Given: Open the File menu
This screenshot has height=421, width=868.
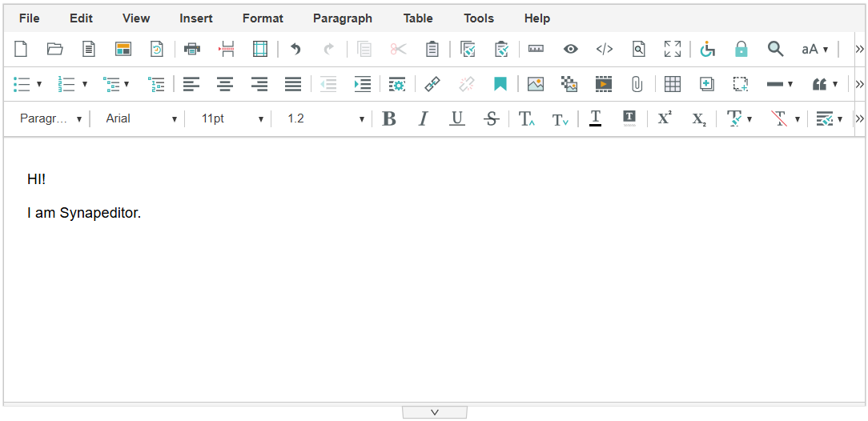Looking at the screenshot, I should click(30, 18).
